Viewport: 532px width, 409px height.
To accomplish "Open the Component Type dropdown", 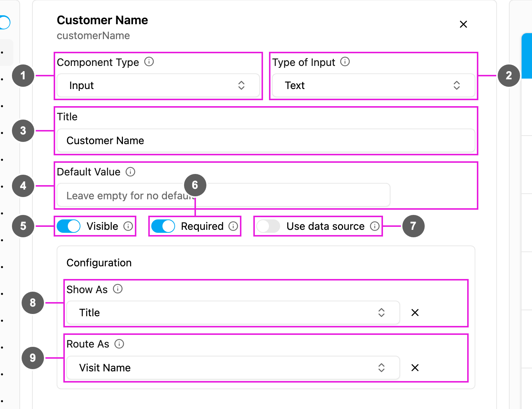I will [158, 85].
